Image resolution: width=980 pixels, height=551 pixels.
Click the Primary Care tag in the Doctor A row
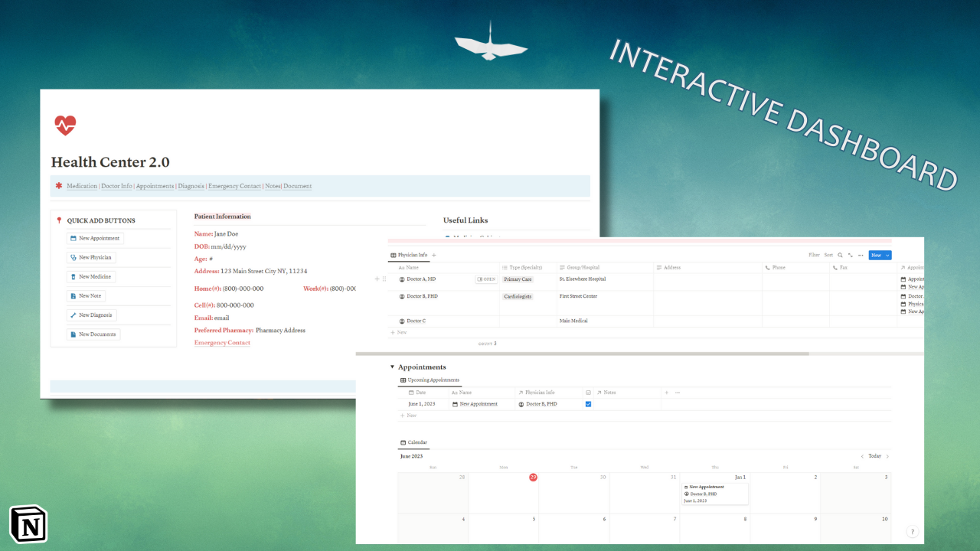coord(518,279)
